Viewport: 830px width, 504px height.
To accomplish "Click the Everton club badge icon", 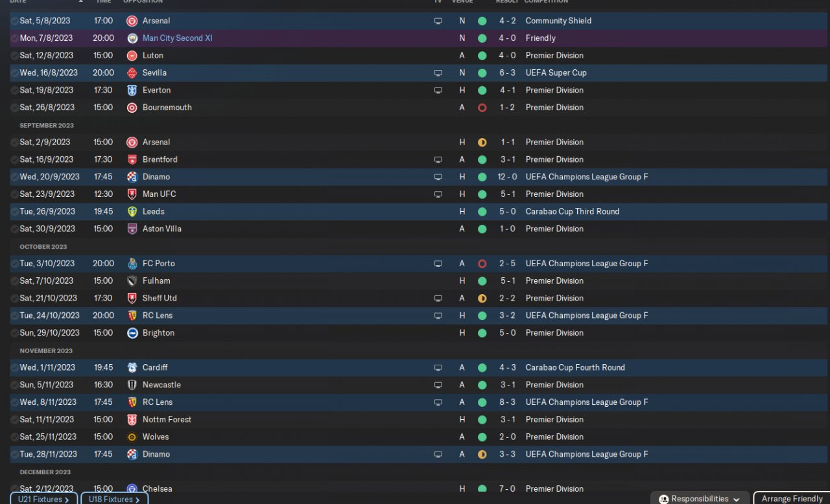I will (x=132, y=90).
